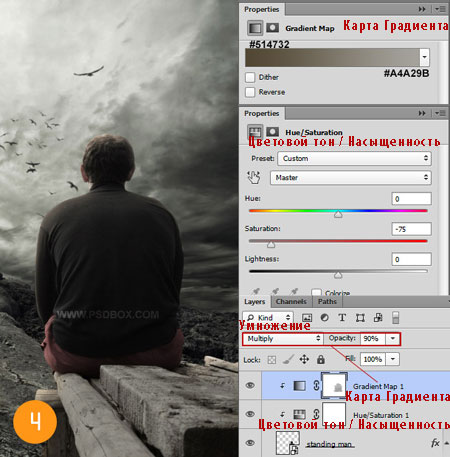Screen dimensions: 450x457
Task: Enable the Colorize checkbox
Action: (x=316, y=292)
